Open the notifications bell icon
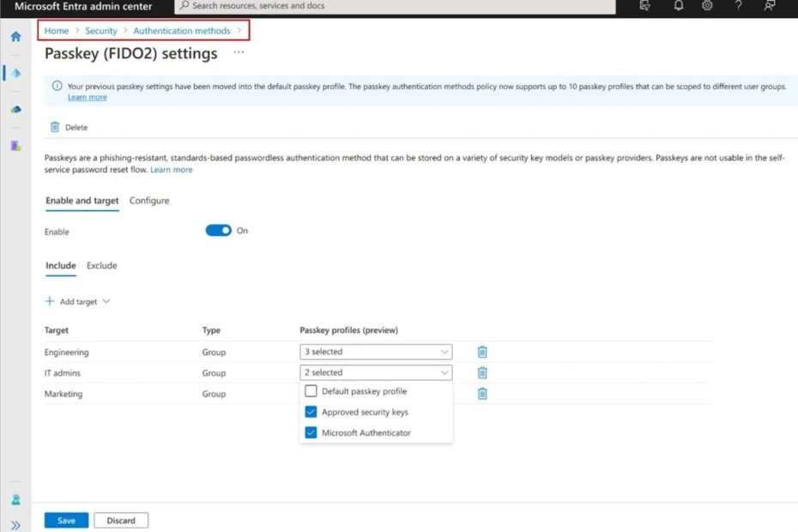This screenshot has height=532, width=798. [x=678, y=6]
